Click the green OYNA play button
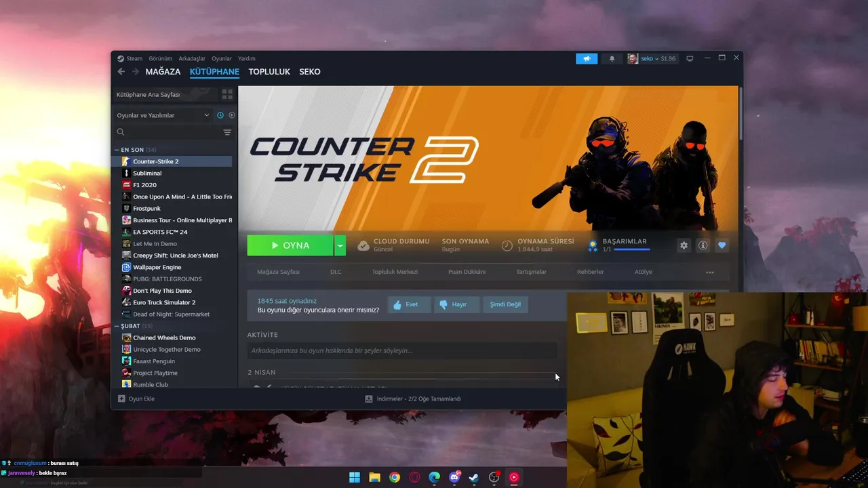 [x=290, y=245]
